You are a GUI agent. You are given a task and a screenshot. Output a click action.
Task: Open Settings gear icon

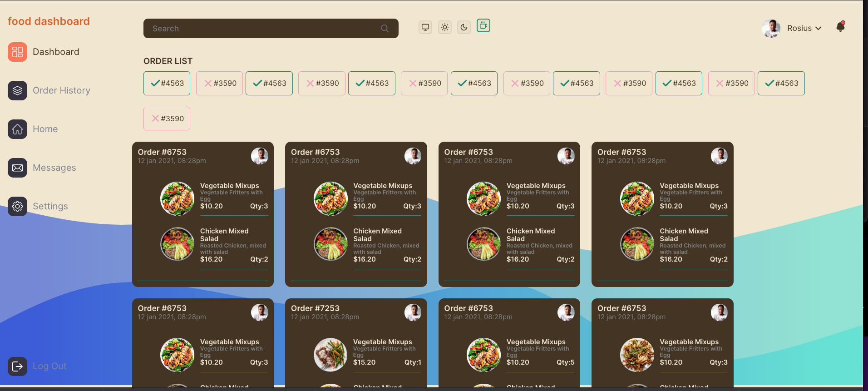coord(17,206)
